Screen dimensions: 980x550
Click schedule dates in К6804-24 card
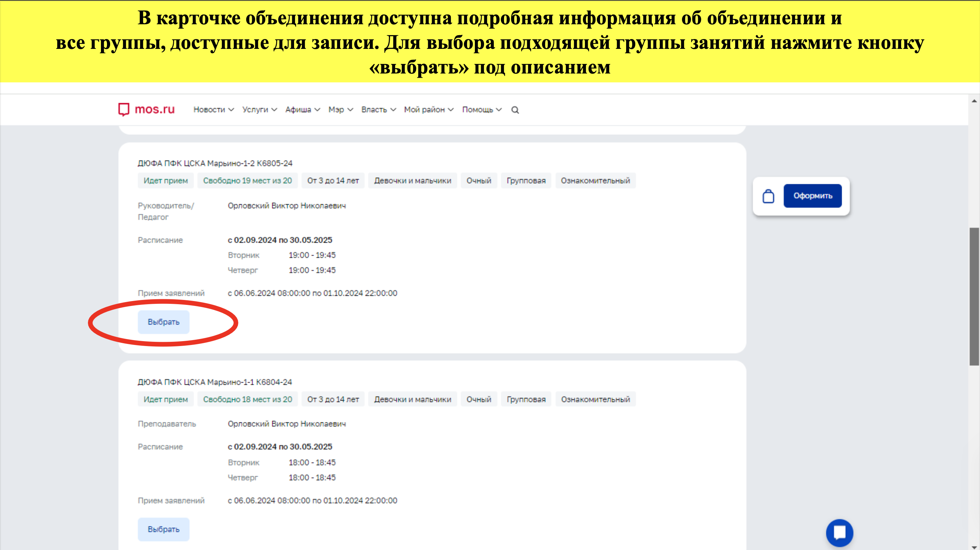[280, 447]
